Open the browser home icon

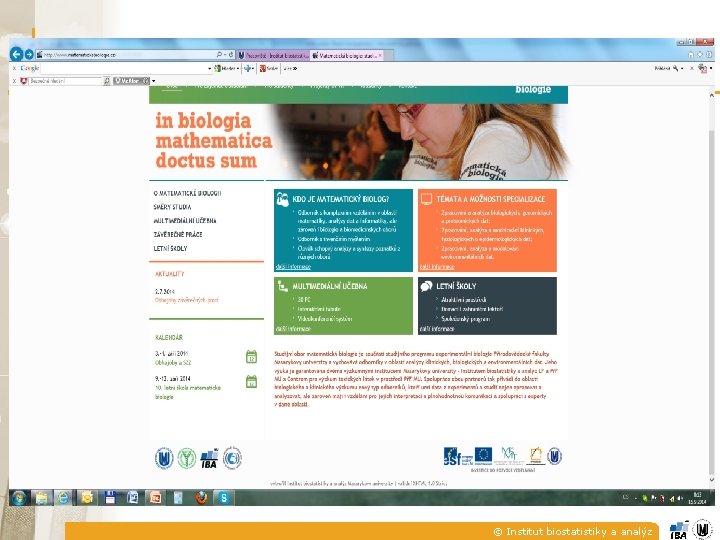(x=691, y=55)
